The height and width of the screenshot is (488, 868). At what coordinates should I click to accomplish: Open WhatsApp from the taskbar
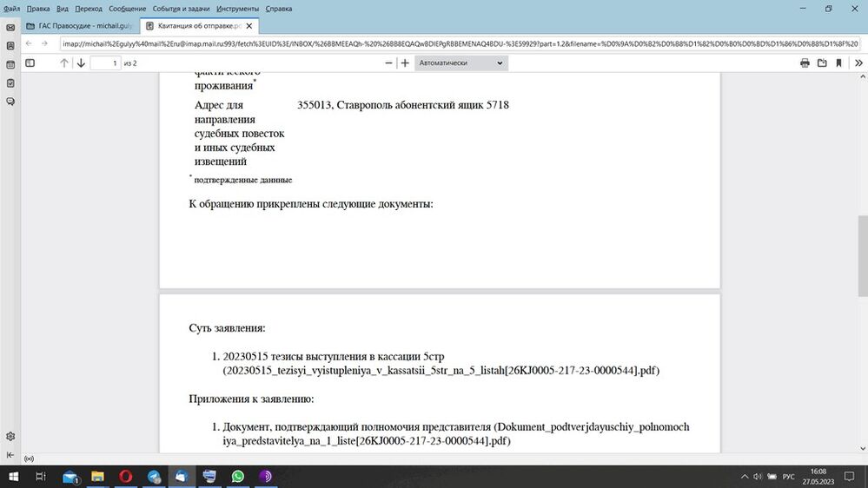pyautogui.click(x=238, y=477)
